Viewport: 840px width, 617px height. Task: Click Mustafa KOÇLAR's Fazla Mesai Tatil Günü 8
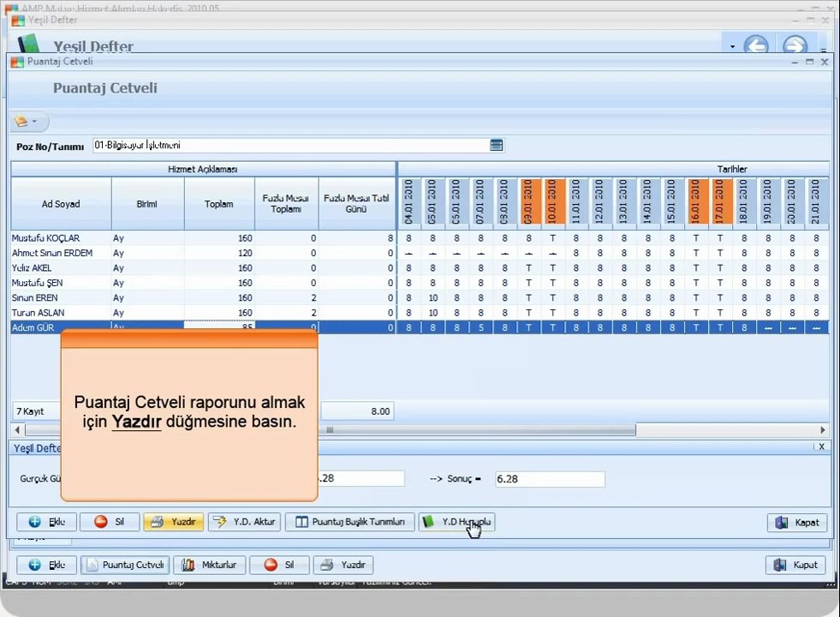point(357,238)
